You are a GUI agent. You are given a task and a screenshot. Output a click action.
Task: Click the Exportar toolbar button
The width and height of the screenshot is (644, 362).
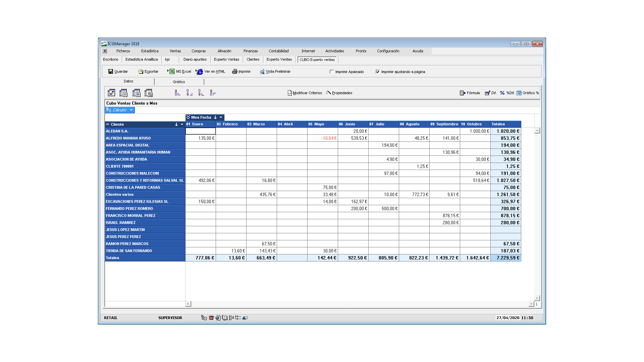pos(148,71)
